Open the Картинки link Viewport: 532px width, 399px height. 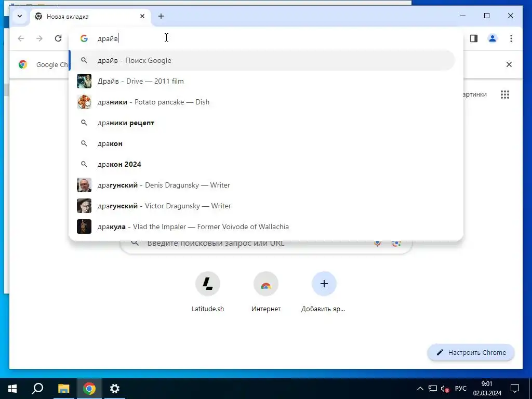(475, 95)
